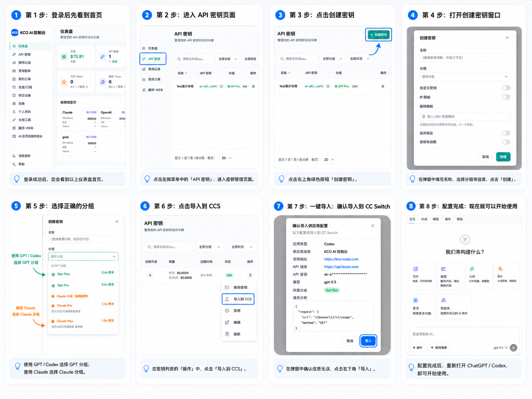Click the send arrow in step 8 chat box

pyautogui.click(x=514, y=348)
